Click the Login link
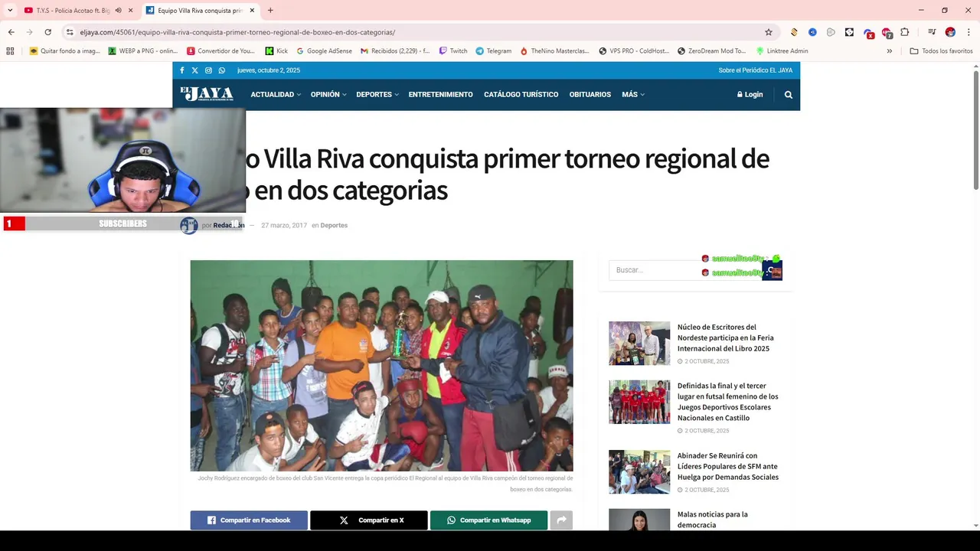The height and width of the screenshot is (551, 980). click(x=750, y=95)
